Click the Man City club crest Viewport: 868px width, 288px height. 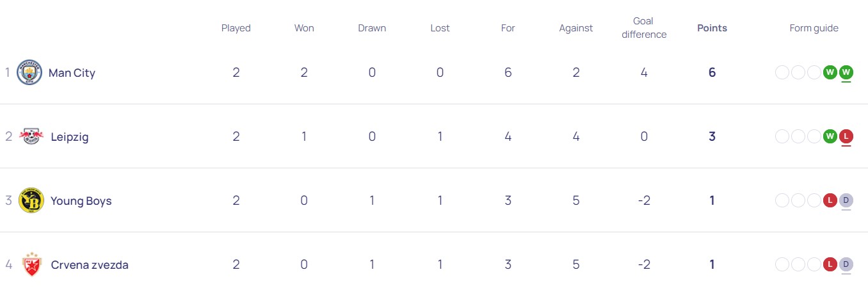click(29, 72)
